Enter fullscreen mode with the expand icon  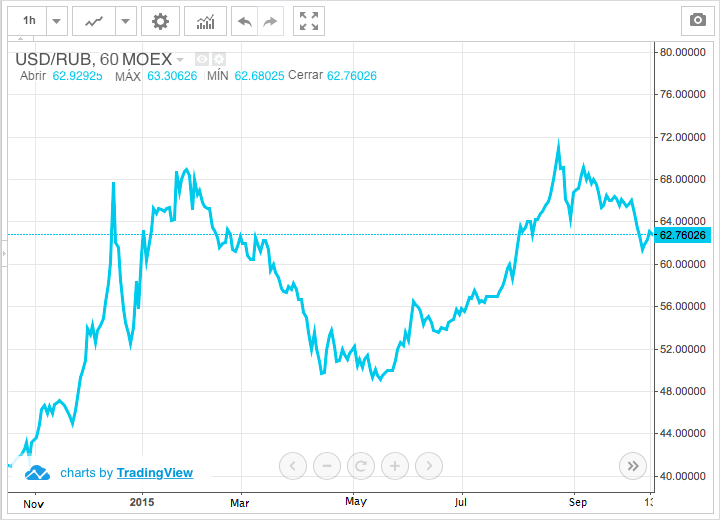coord(310,20)
